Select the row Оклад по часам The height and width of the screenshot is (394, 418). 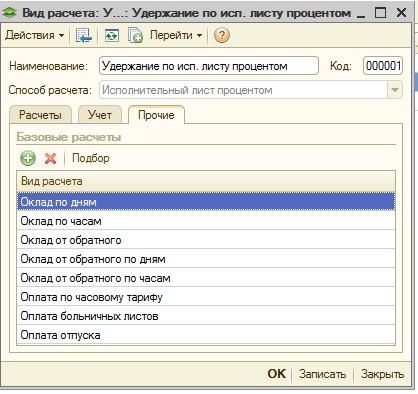point(206,221)
